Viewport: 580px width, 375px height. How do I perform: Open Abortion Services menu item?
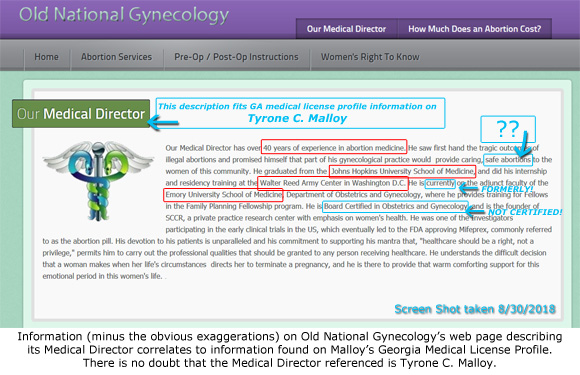(x=117, y=57)
